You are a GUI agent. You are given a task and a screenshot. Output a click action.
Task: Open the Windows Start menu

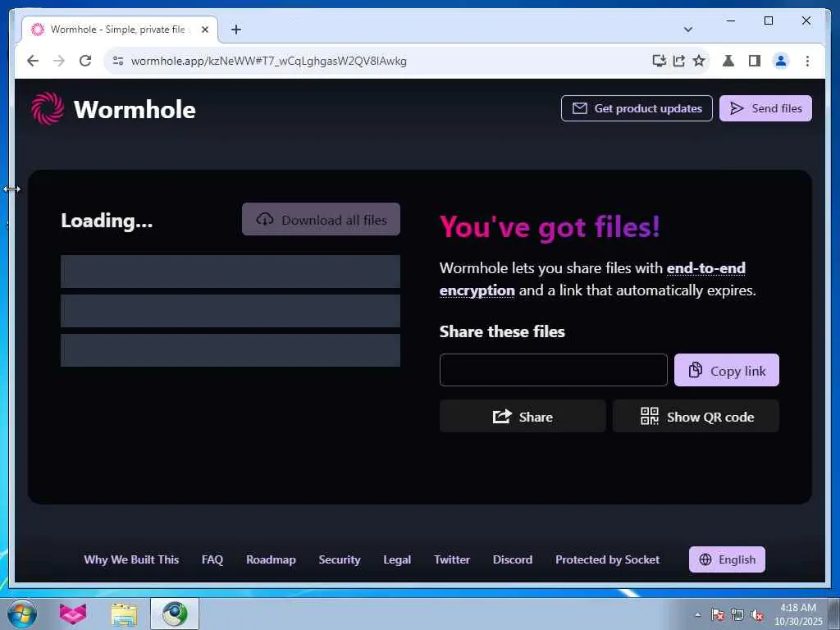pyautogui.click(x=21, y=614)
